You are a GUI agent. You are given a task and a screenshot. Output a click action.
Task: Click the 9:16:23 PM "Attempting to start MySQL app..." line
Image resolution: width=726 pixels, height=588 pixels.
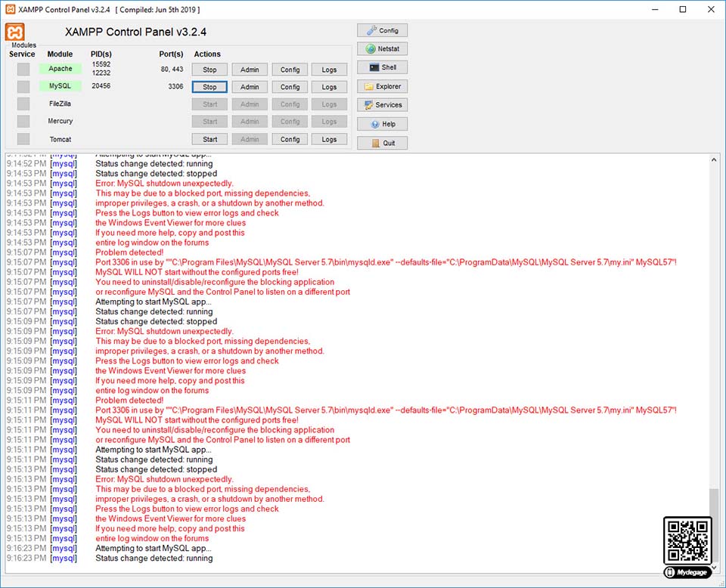coord(154,548)
